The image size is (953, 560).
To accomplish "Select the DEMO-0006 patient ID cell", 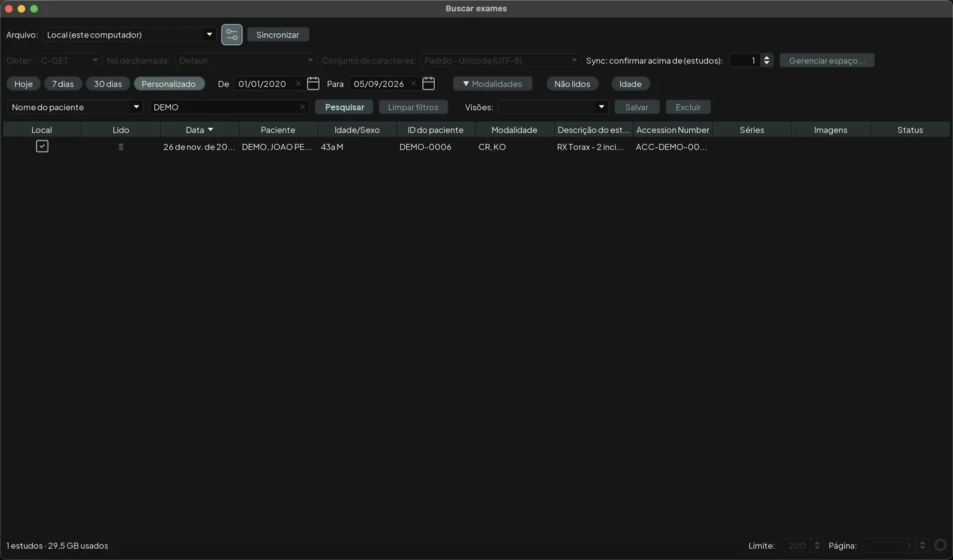I will (436, 147).
